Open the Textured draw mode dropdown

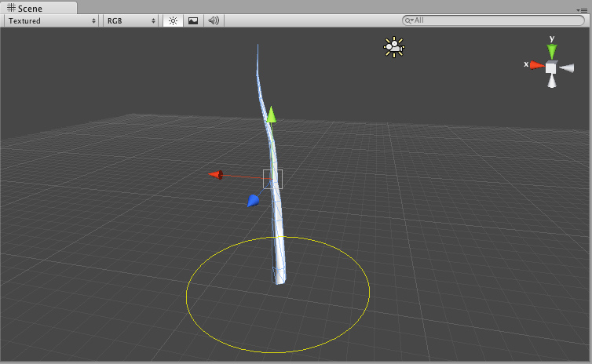click(52, 20)
